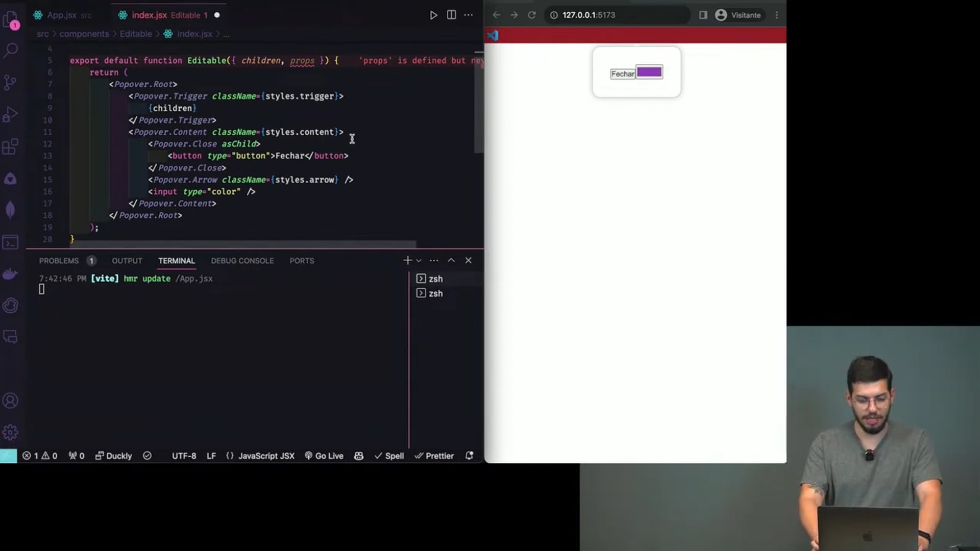Switch to the App.jsx editor tab

pos(62,15)
